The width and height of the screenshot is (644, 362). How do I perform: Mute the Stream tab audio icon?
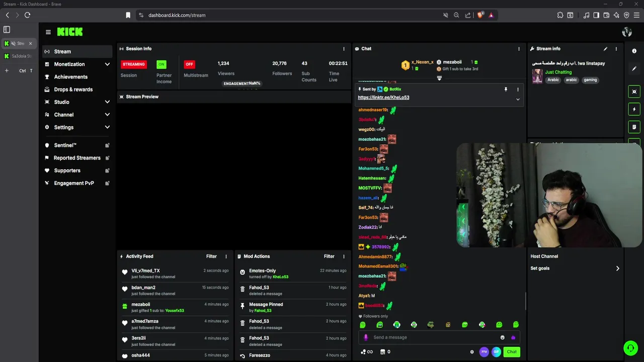(x=13, y=43)
